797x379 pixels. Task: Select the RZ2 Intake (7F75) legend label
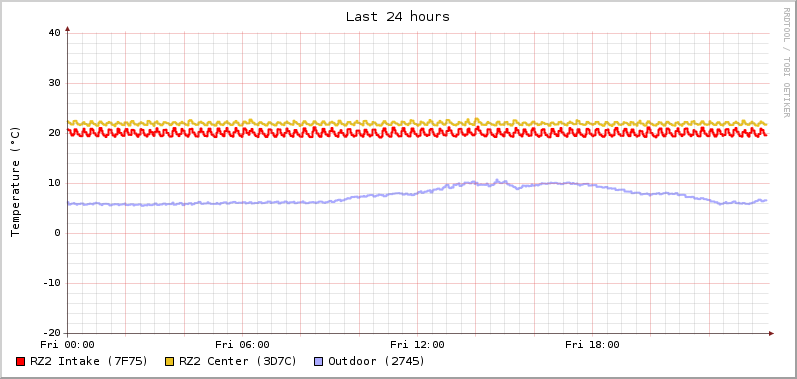pos(89,361)
